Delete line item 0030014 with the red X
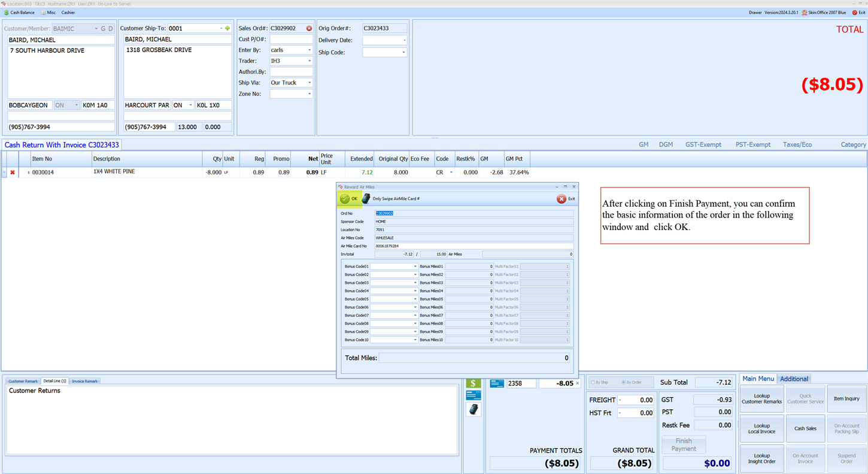 pyautogui.click(x=12, y=173)
